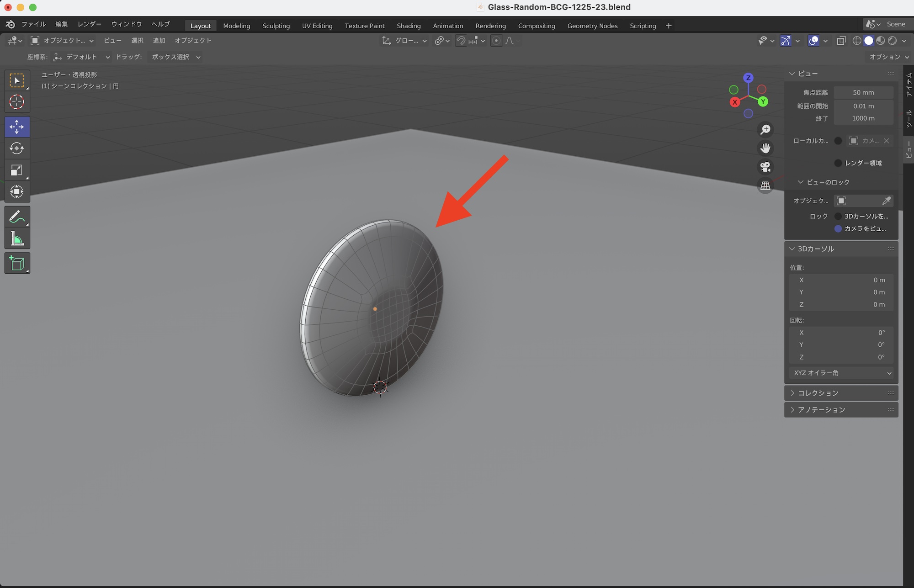Enable the レンダー領域 toggle
Viewport: 914px width, 588px height.
(838, 163)
